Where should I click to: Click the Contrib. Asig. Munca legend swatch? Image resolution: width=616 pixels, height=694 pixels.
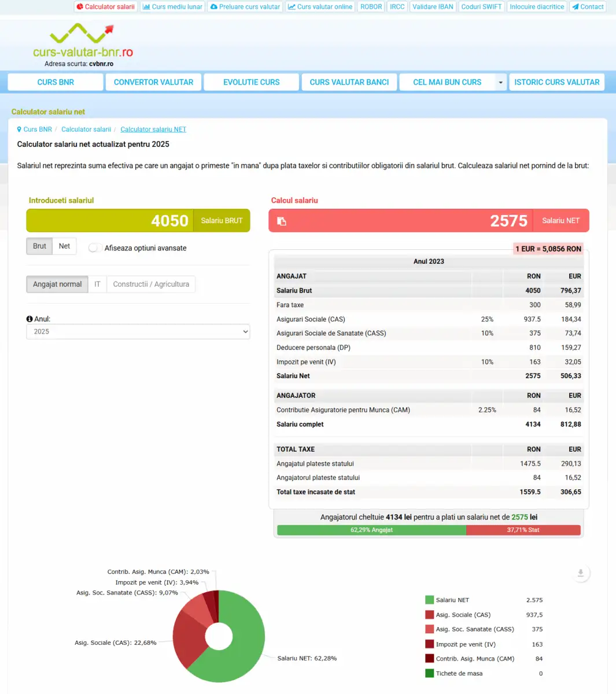tap(429, 659)
